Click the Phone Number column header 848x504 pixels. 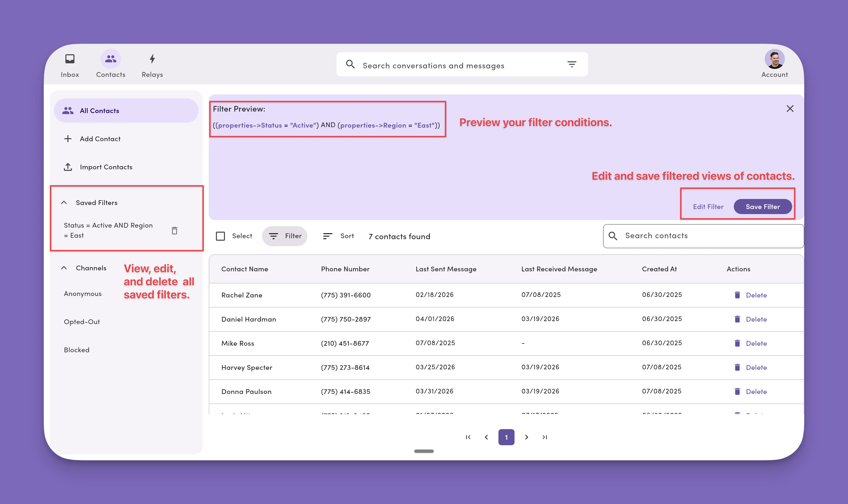345,269
